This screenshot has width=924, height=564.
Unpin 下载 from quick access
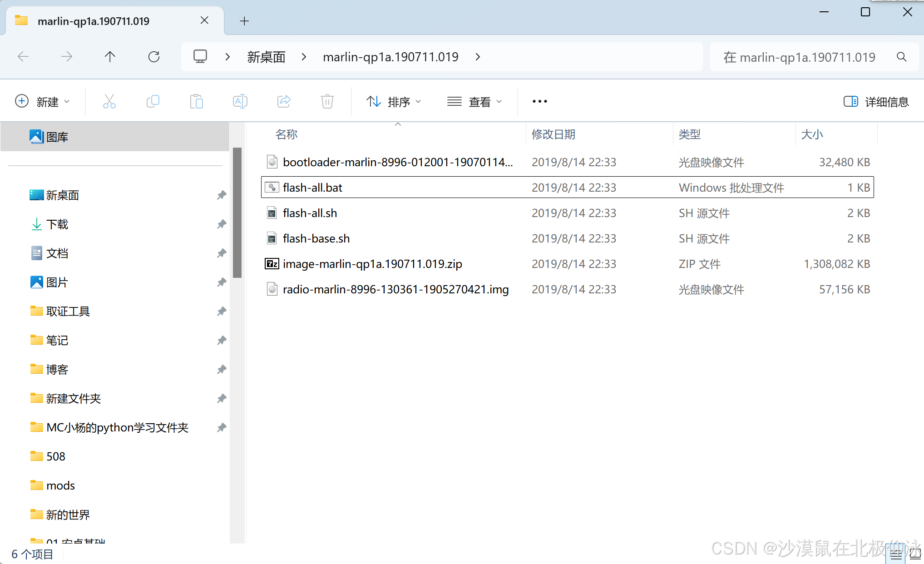222,224
